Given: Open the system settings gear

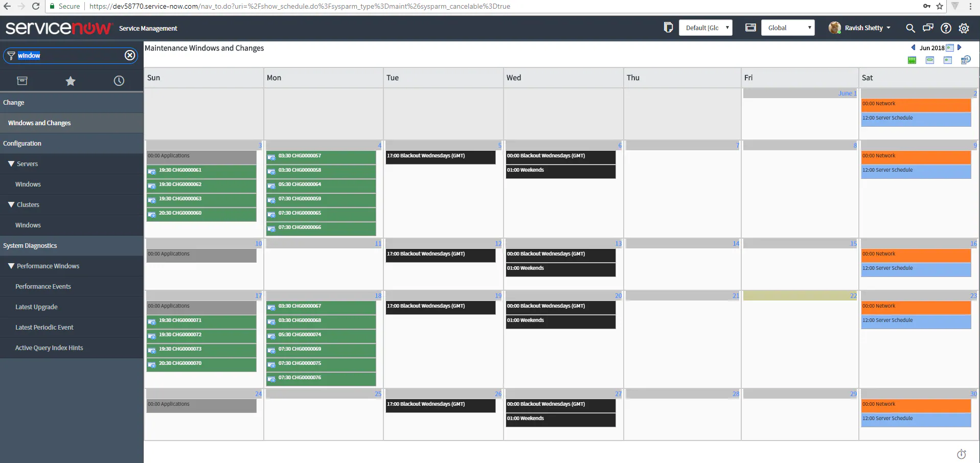Looking at the screenshot, I should (964, 28).
